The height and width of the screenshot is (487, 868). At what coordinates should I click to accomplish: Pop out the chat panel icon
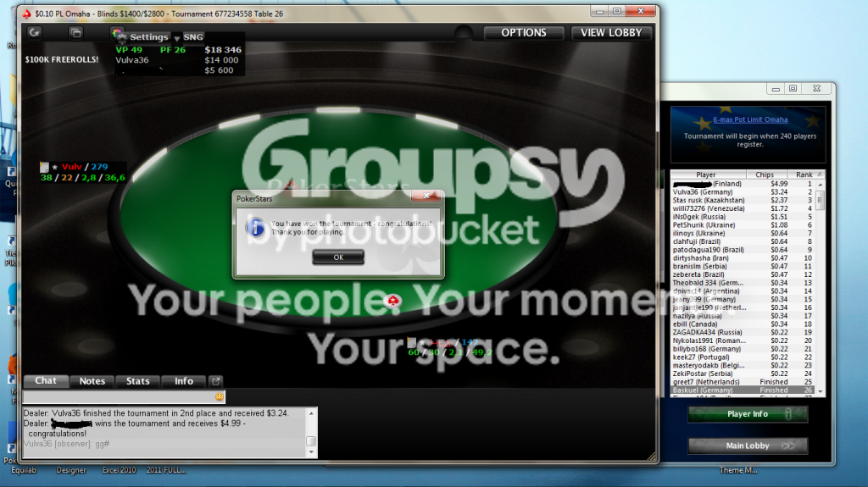click(216, 381)
